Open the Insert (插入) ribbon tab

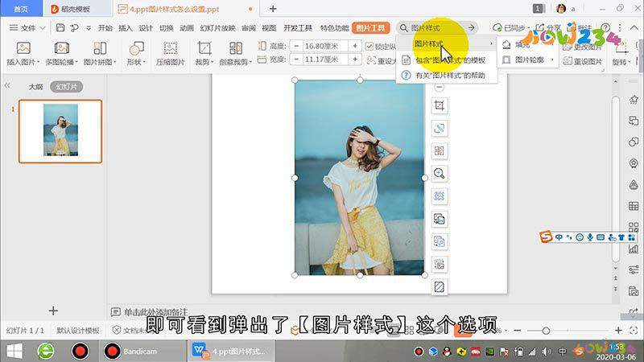click(x=126, y=28)
